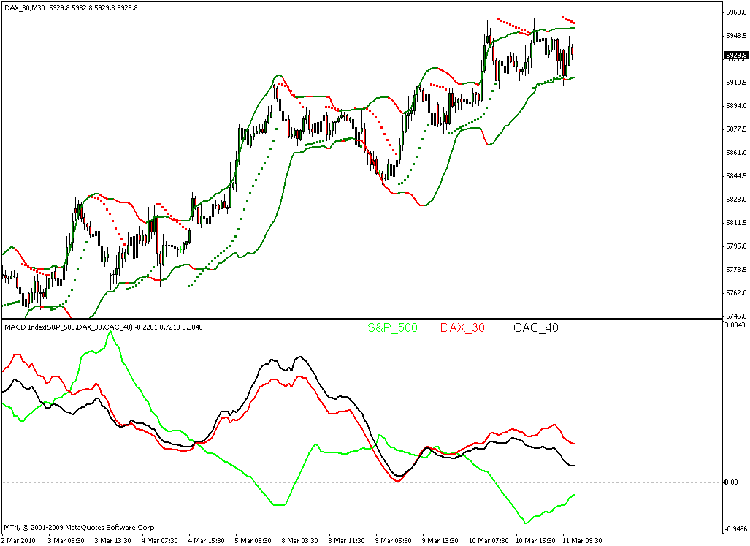Viewport: 750px width, 546px height.
Task: Click the MACD Index indicator title text
Action: pyautogui.click(x=103, y=328)
